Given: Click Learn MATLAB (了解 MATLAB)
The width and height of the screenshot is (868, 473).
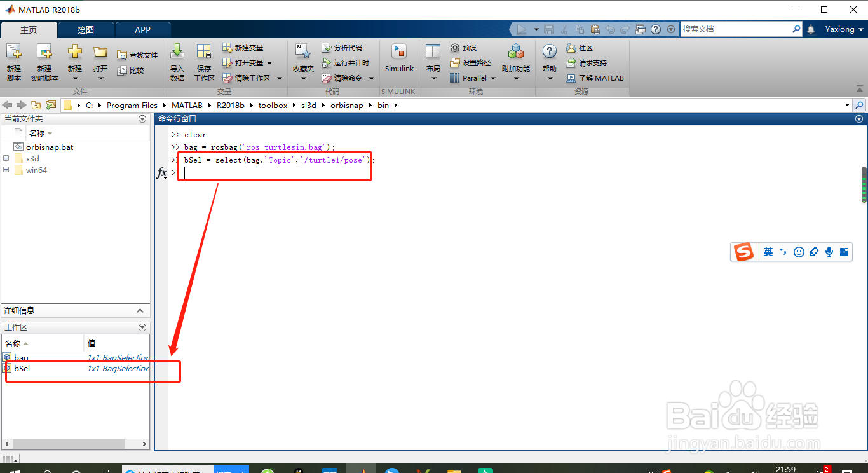Looking at the screenshot, I should tap(595, 78).
